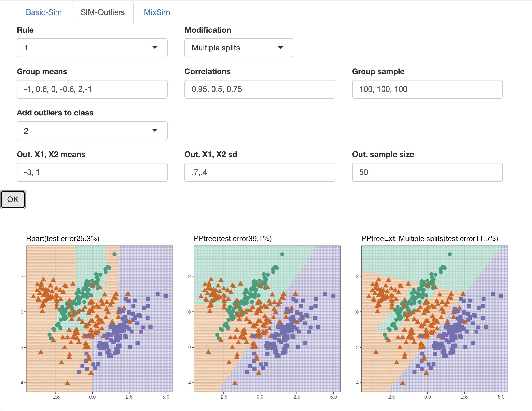Viewport: 532px width, 411px height.
Task: Expand the Rule dropdown
Action: tap(92, 48)
